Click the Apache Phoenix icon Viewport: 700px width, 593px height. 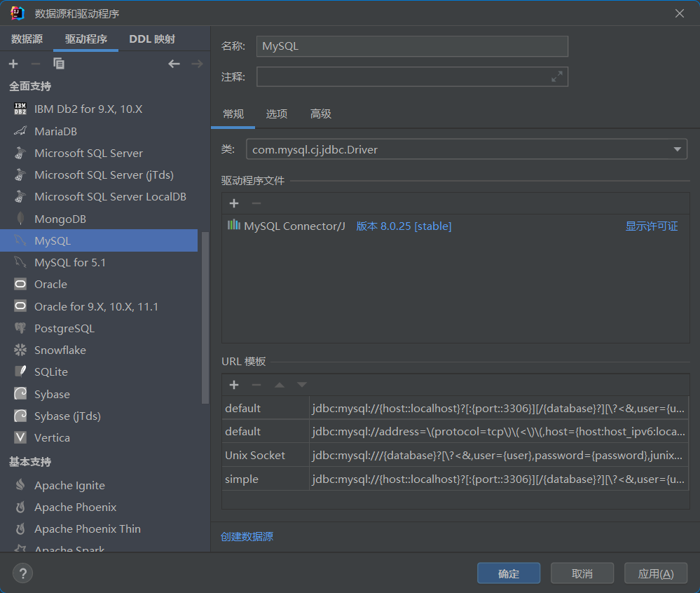20,507
